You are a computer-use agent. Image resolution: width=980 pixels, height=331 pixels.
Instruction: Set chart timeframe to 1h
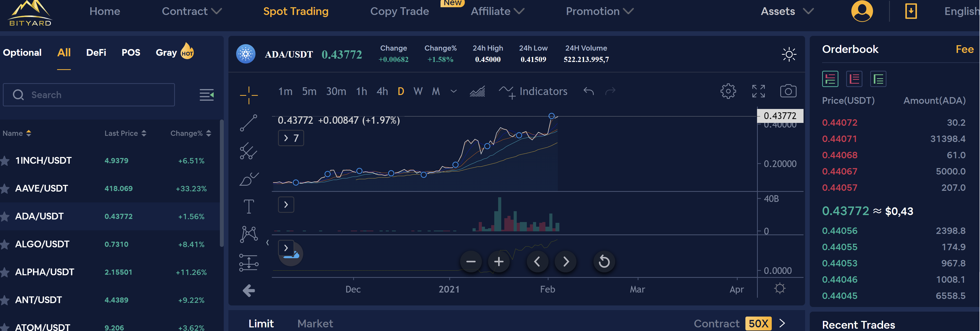(361, 91)
